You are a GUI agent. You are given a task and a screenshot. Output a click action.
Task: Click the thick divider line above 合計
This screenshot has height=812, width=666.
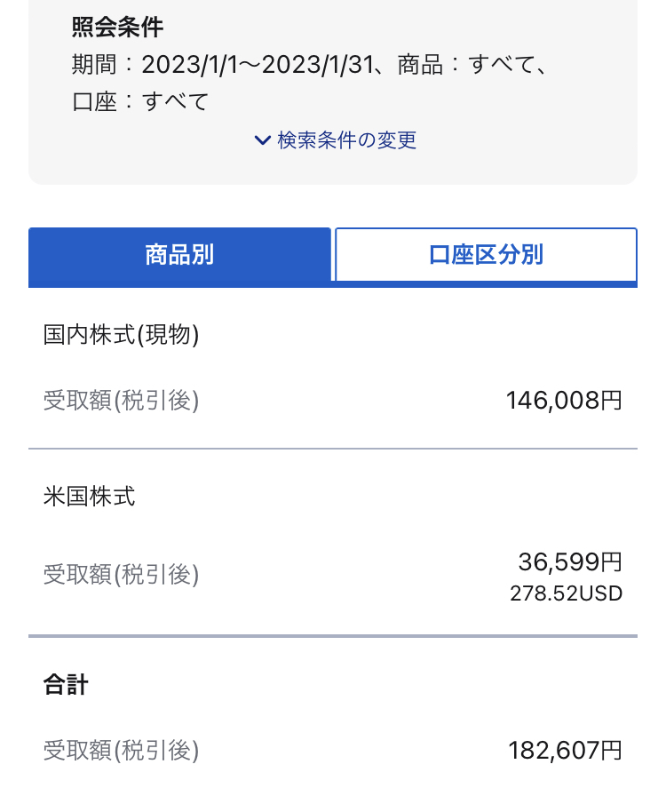click(333, 636)
